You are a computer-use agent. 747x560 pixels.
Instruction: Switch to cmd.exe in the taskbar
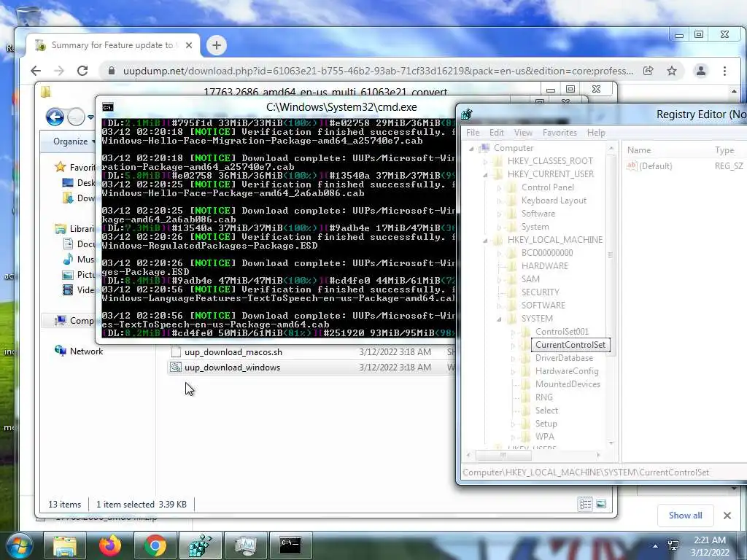coord(291,545)
